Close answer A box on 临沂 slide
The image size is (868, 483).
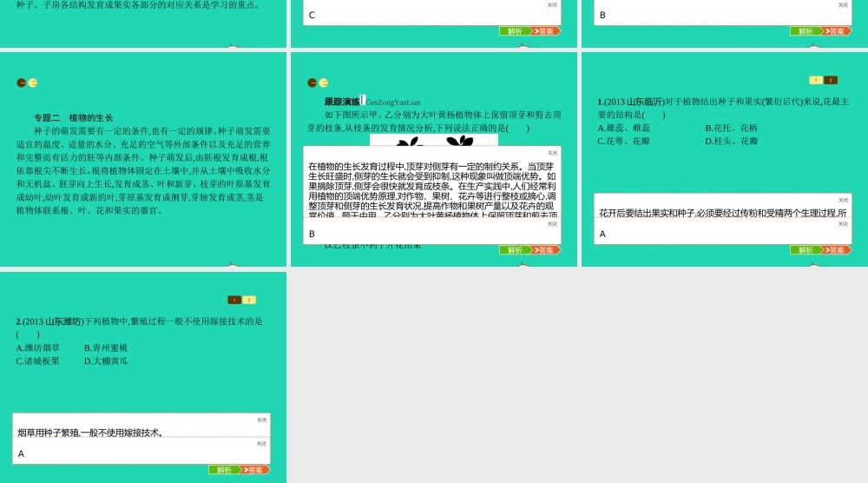843,224
